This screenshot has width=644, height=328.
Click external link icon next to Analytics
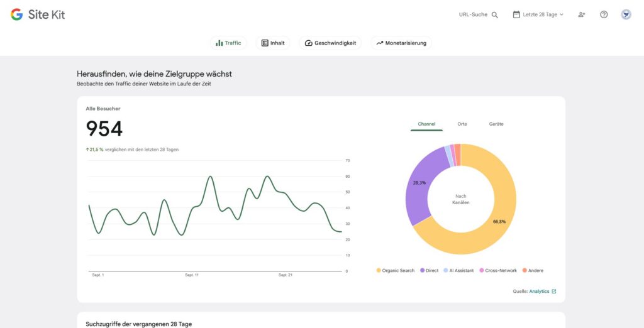(x=554, y=292)
